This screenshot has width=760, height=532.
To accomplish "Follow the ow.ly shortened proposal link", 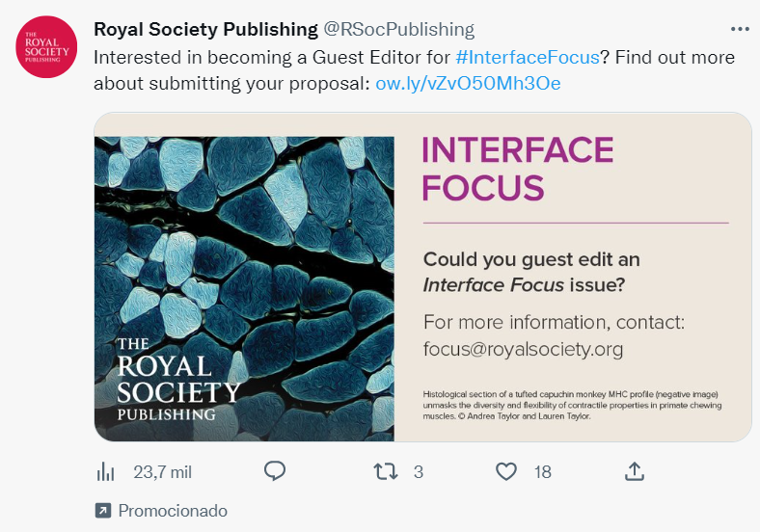I will [x=468, y=84].
